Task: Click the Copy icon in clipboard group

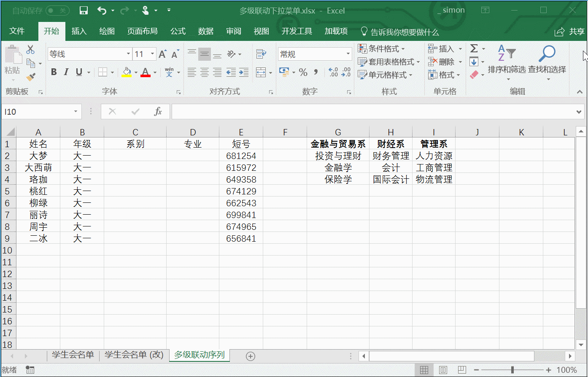Action: point(30,63)
